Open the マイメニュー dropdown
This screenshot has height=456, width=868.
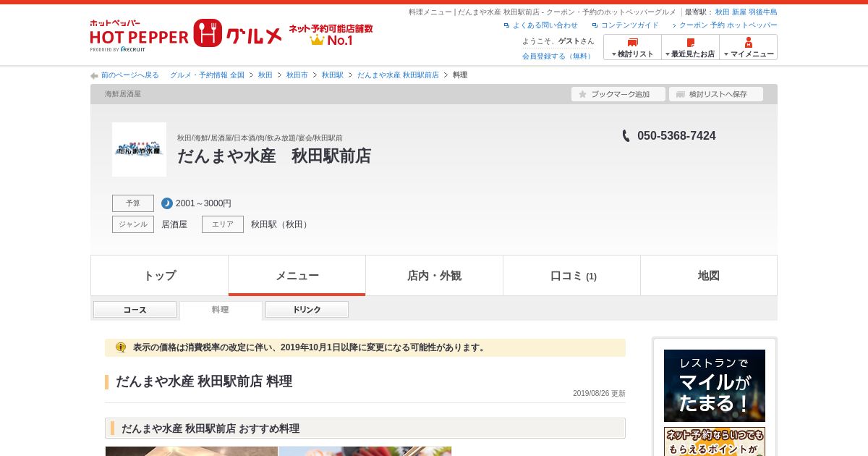click(748, 47)
